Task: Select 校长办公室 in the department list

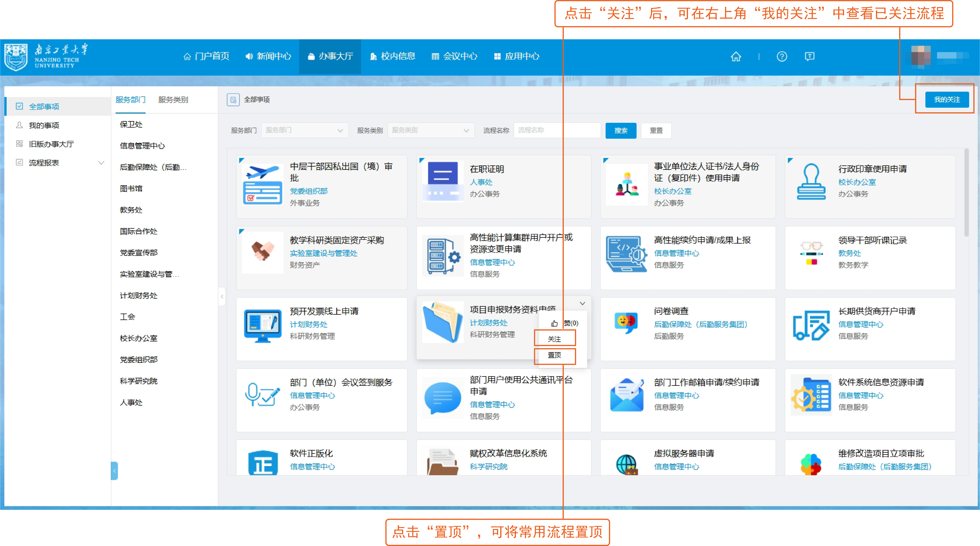Action: pyautogui.click(x=138, y=338)
